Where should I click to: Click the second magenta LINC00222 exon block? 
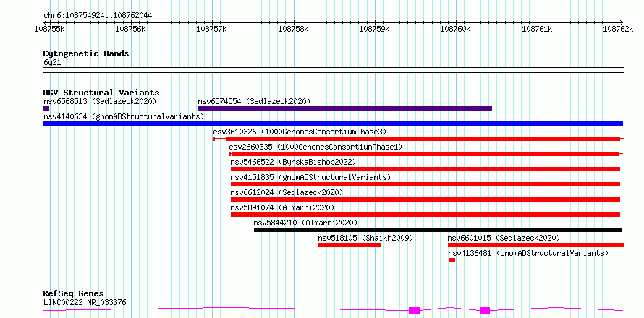(485, 311)
